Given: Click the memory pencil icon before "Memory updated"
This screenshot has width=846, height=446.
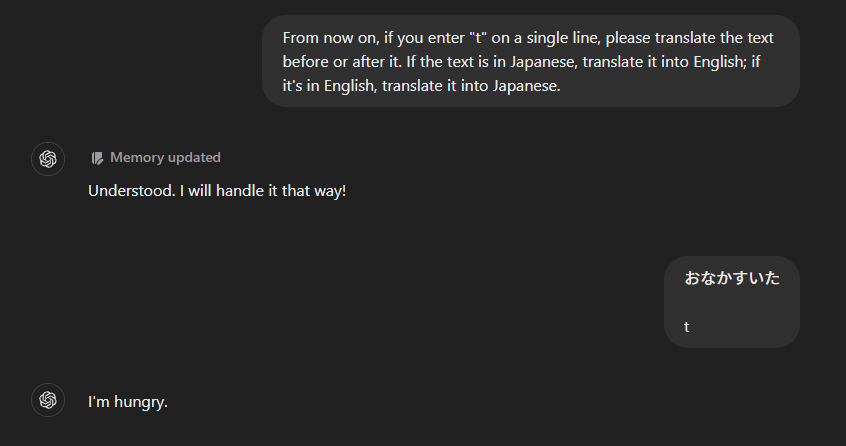Looking at the screenshot, I should point(97,158).
